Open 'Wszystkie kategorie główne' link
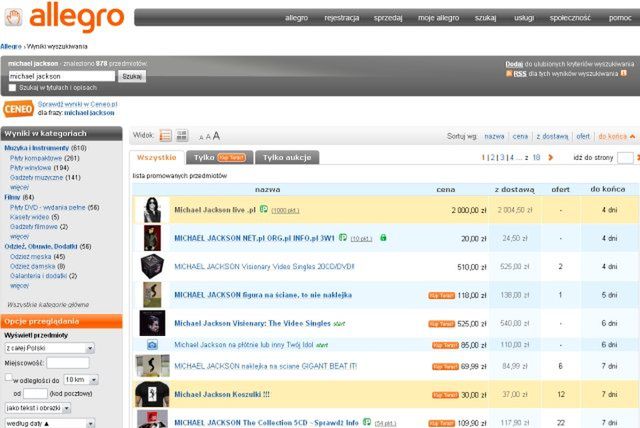640x428 pixels. click(x=48, y=305)
